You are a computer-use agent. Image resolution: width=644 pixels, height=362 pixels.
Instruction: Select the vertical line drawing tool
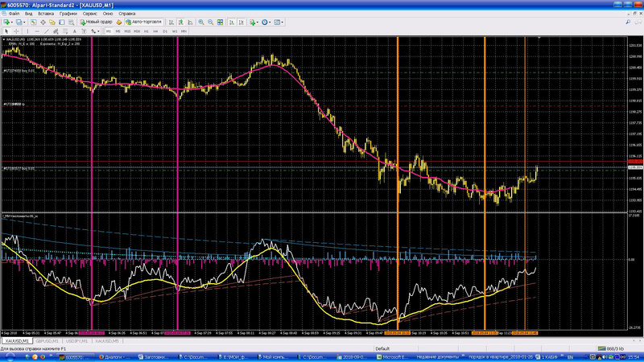tap(29, 31)
